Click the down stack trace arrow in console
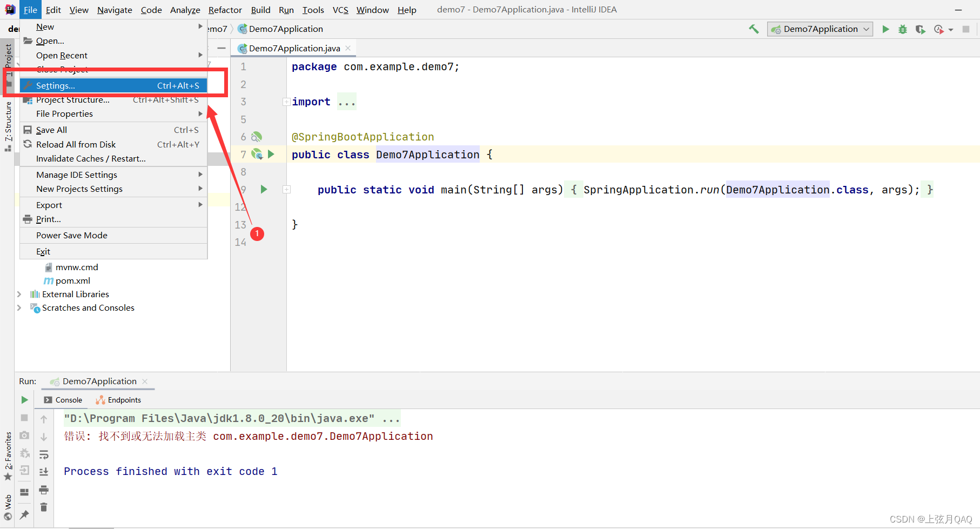Viewport: 980px width, 529px height. click(44, 437)
